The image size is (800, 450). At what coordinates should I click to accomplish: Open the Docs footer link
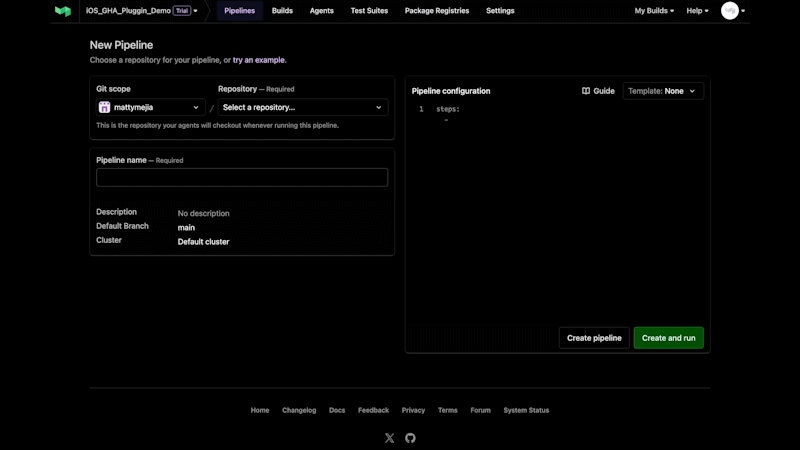pyautogui.click(x=337, y=410)
